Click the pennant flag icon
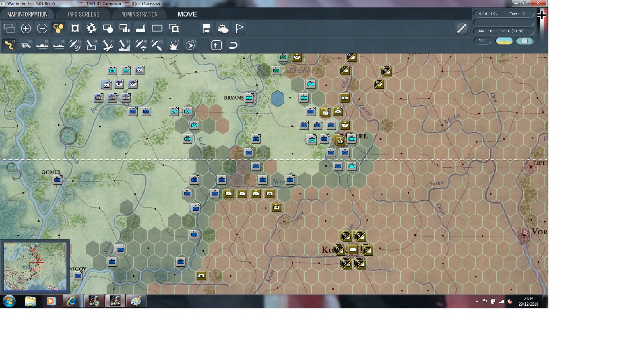644x362 pixels. (x=239, y=28)
